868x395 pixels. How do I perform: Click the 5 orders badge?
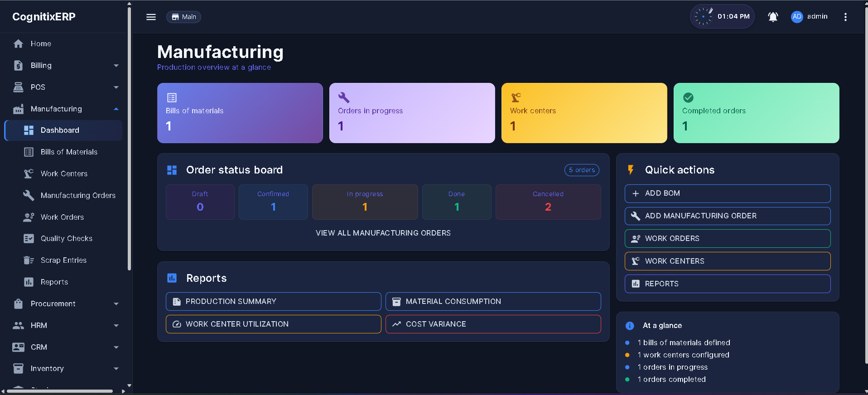click(x=582, y=170)
